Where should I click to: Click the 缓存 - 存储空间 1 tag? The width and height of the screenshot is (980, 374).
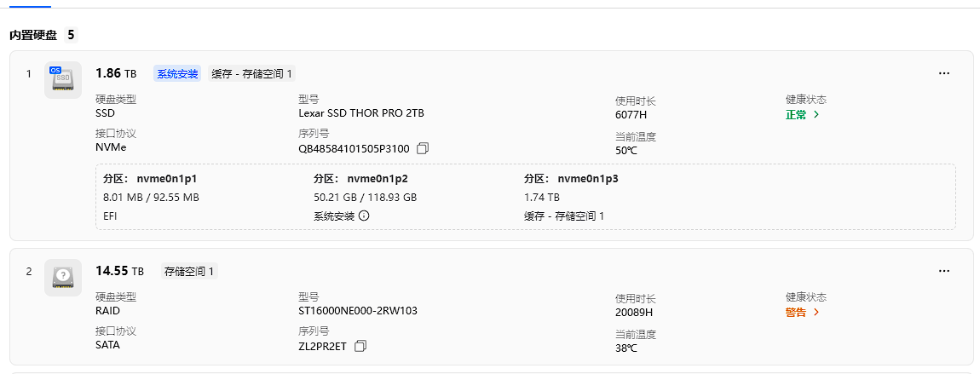click(252, 74)
